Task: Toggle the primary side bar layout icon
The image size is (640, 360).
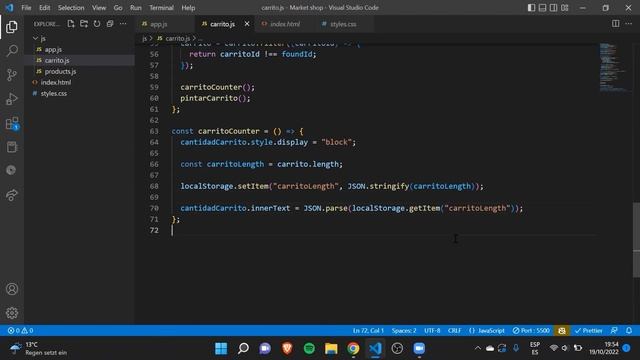Action: click(x=531, y=8)
